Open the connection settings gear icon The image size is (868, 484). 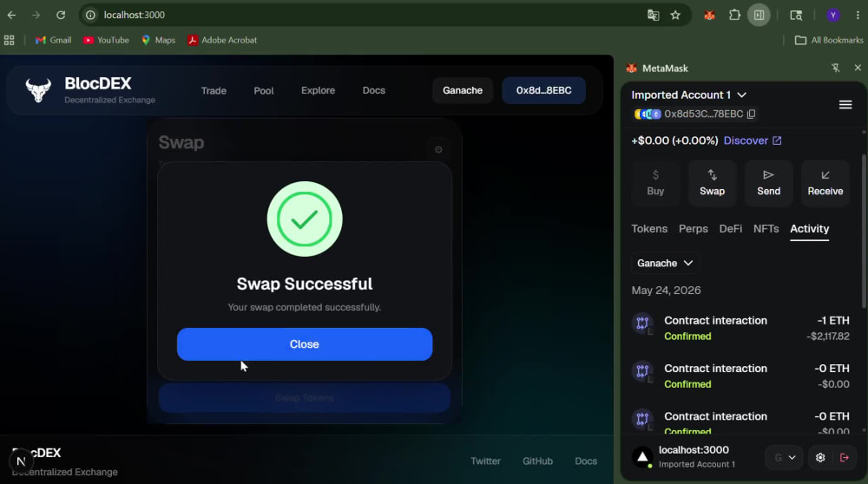820,457
